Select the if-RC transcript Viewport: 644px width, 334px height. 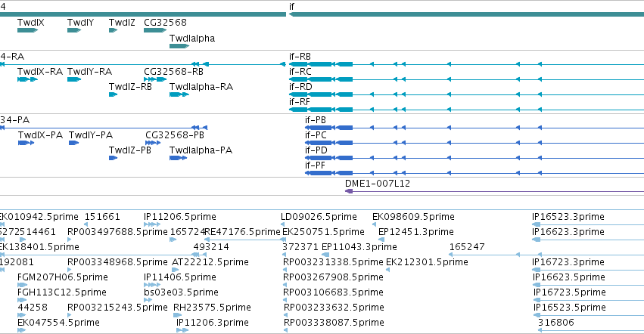[466, 79]
